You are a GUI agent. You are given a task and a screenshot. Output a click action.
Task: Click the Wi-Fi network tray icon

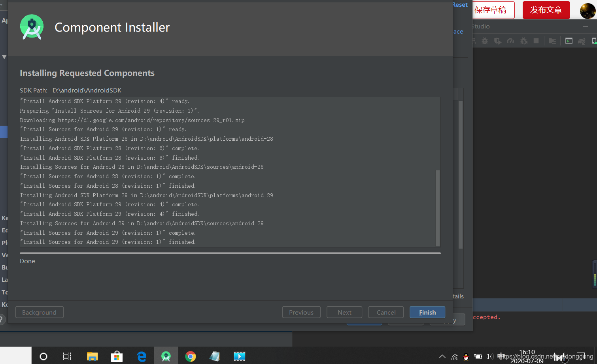pos(455,357)
